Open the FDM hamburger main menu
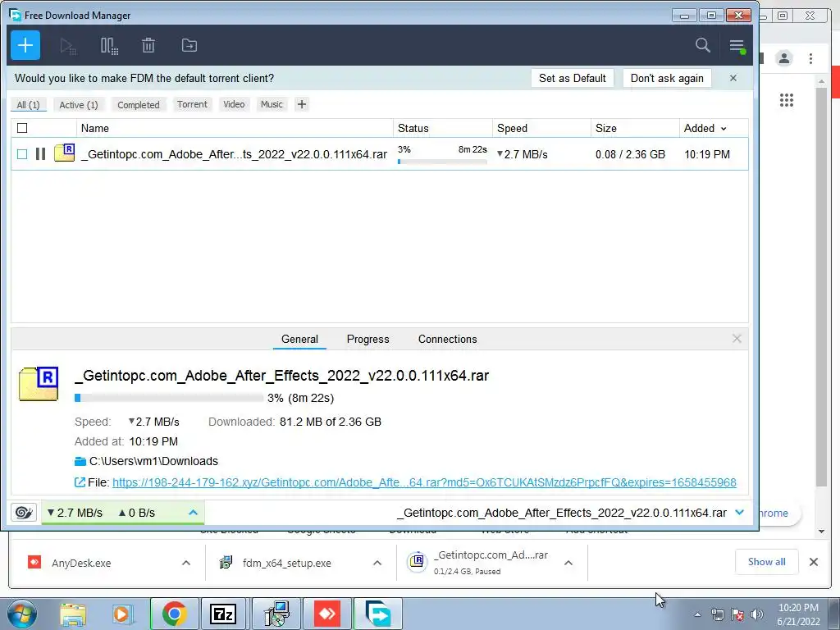Image resolution: width=840 pixels, height=630 pixels. coord(737,46)
